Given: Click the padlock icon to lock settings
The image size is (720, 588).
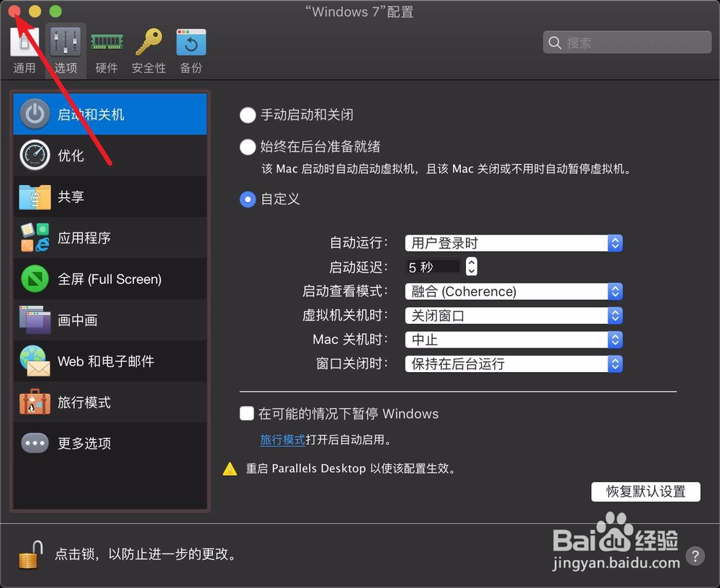Looking at the screenshot, I should point(30,554).
